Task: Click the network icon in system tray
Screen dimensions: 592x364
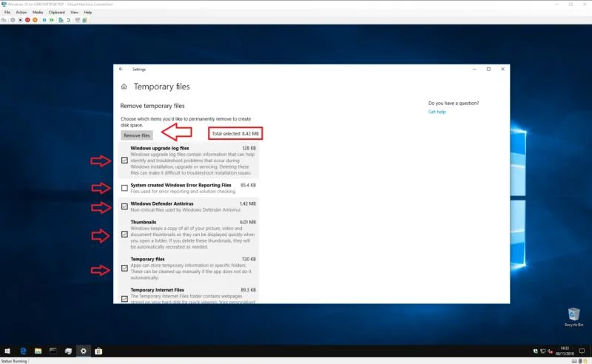Action: [x=543, y=351]
